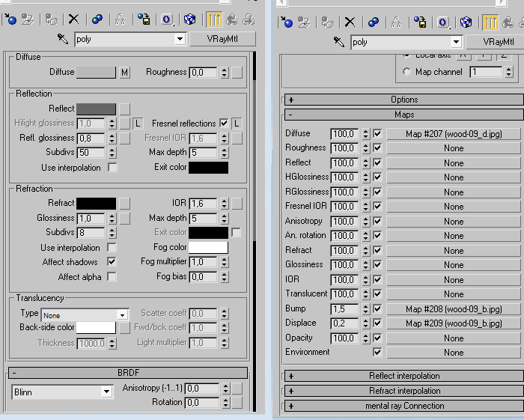Image resolution: width=524 pixels, height=420 pixels.
Task: Click the Refl. glossiness value field
Action: point(91,139)
